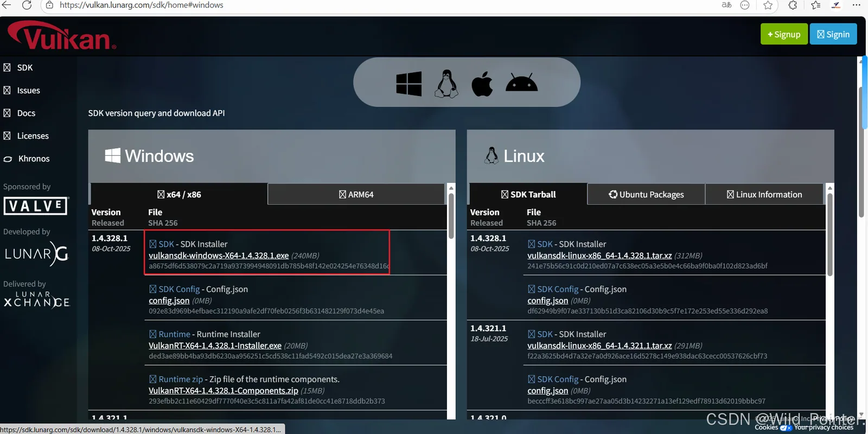Download VulkanRT-X64-1.4.328.1-Installer.exe
Viewport: 868px width, 434px height.
point(215,346)
